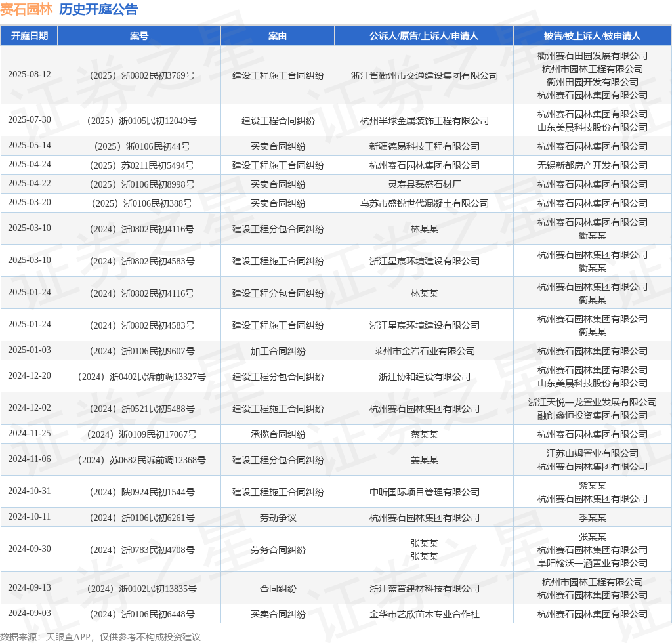Click the cause cell '承揽合同纠纷'
The width and height of the screenshot is (672, 643).
point(278,435)
